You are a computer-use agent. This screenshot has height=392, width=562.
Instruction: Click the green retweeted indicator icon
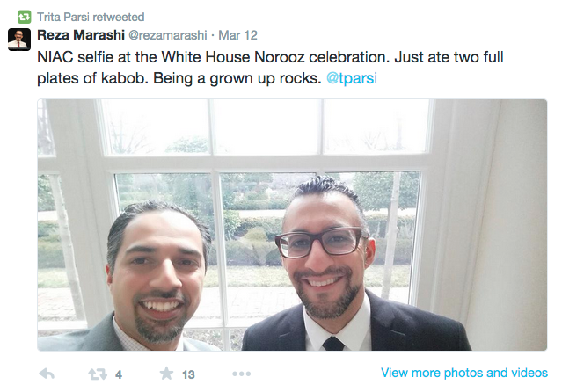(x=24, y=17)
